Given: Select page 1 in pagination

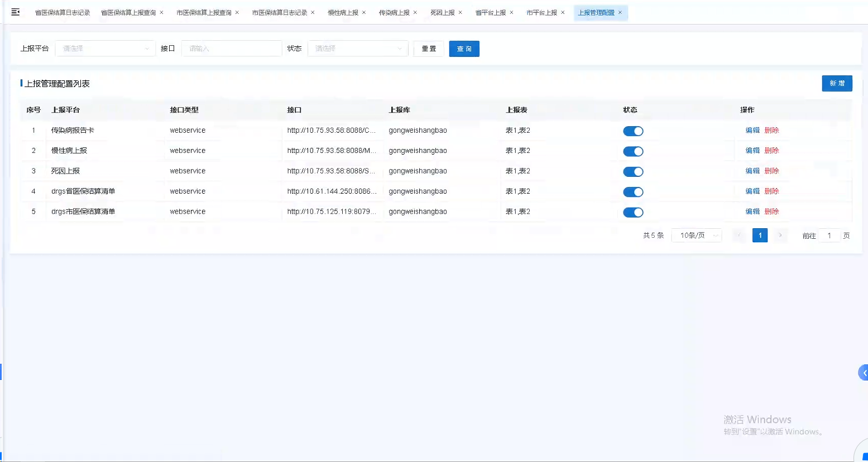Looking at the screenshot, I should (x=760, y=235).
